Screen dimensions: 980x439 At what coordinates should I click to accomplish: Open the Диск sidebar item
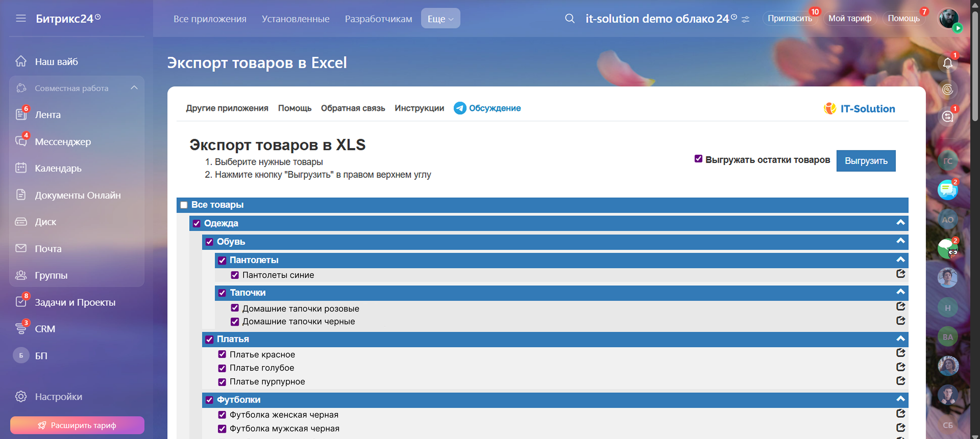point(45,222)
